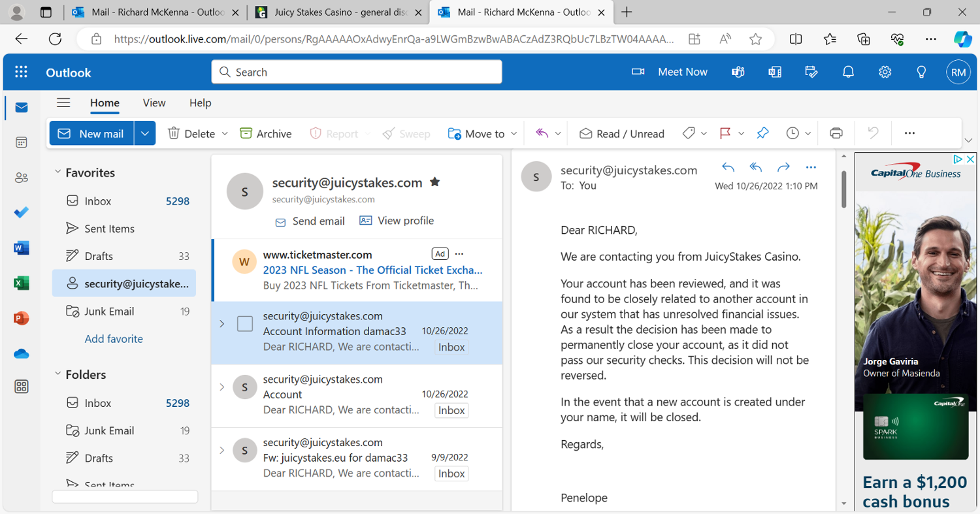This screenshot has width=980, height=514.
Task: Open the Help ribbon tab
Action: [200, 103]
